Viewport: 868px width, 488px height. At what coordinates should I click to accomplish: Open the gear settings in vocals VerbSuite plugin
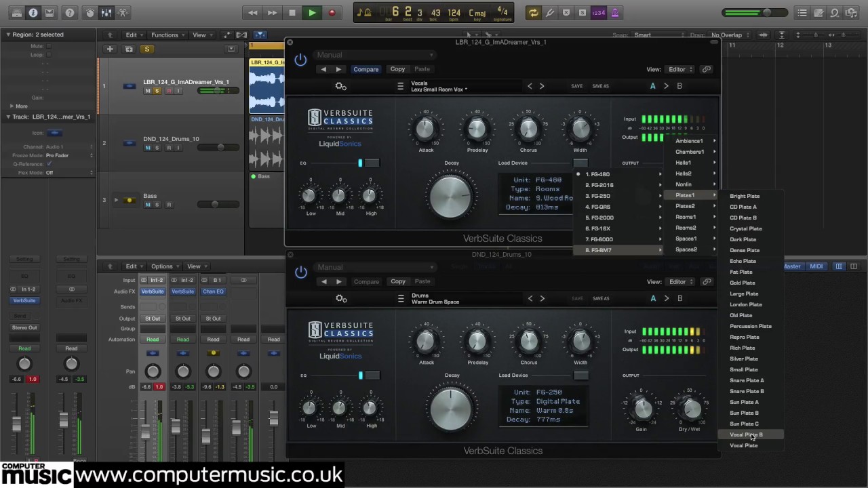point(341,86)
